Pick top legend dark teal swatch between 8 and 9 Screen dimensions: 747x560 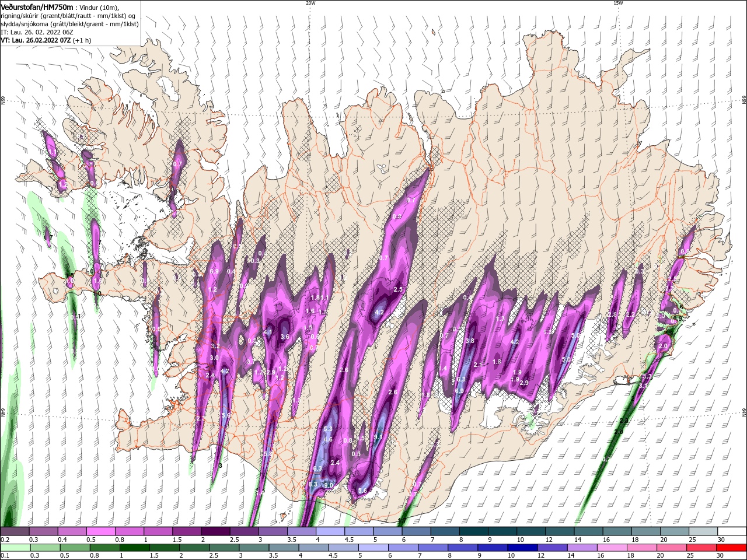tap(474, 531)
